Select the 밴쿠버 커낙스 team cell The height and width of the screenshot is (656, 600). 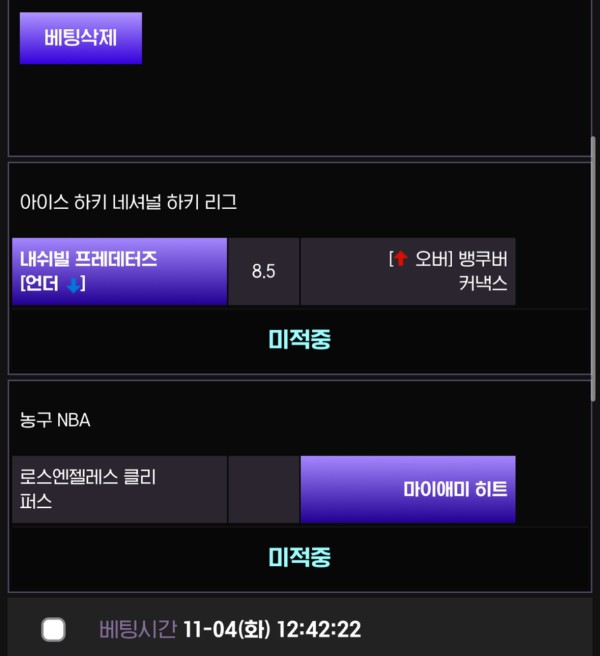pyautogui.click(x=408, y=271)
